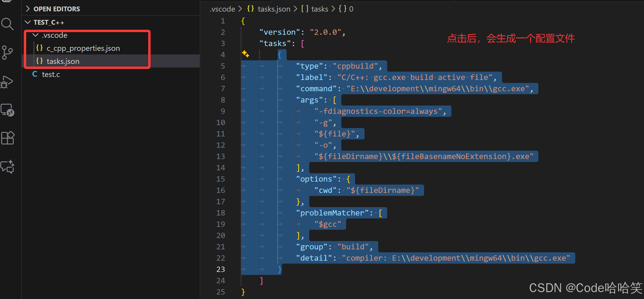Image resolution: width=644 pixels, height=299 pixels.
Task: Click the tasks.json file icon
Action: click(x=40, y=61)
